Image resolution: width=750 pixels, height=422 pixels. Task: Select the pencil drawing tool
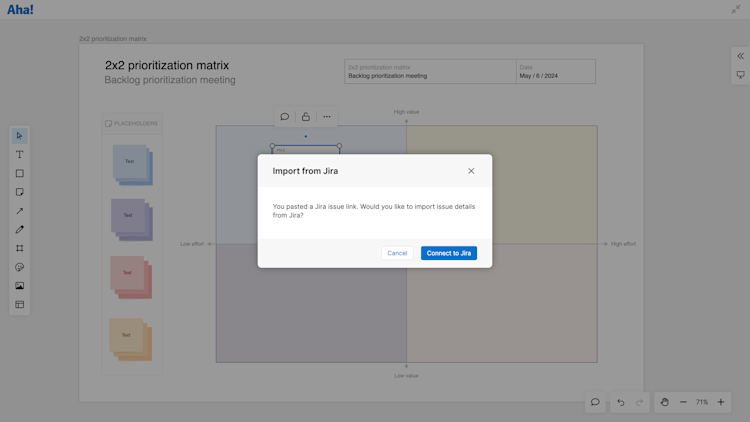[x=20, y=230]
